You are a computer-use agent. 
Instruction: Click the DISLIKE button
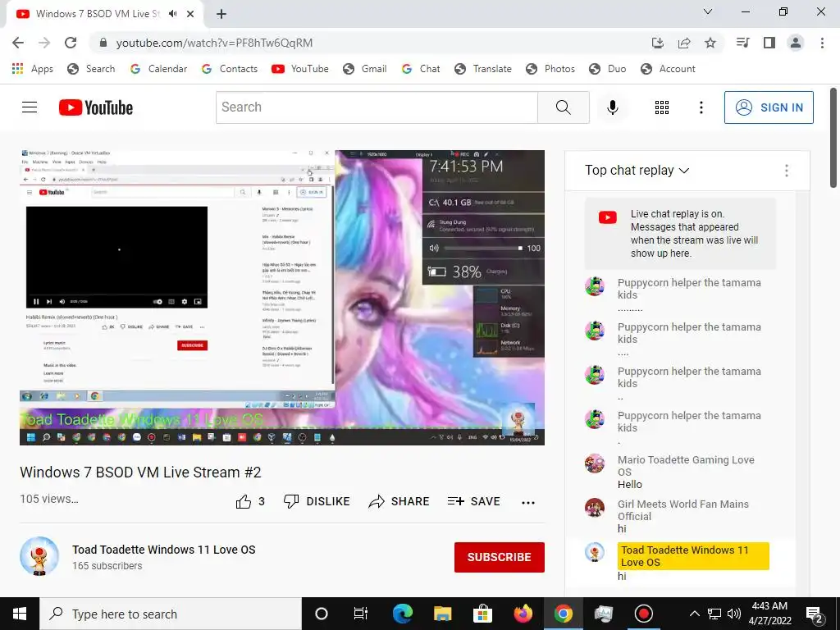click(x=317, y=501)
